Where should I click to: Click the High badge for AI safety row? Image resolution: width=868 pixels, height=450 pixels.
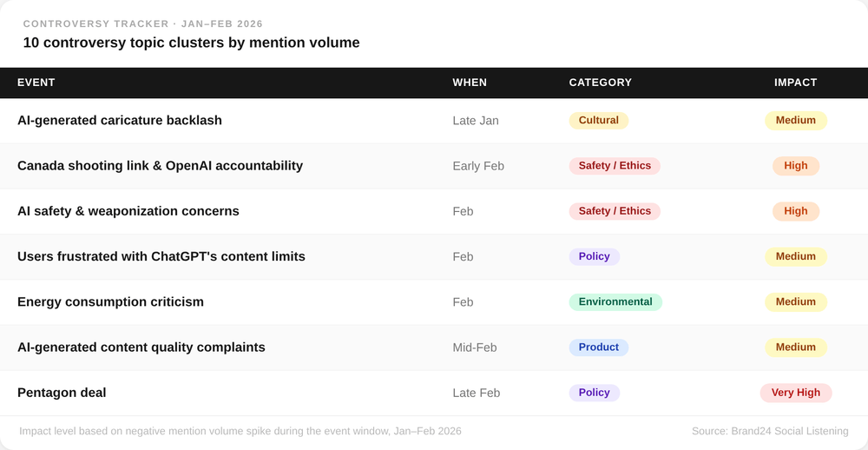(795, 211)
